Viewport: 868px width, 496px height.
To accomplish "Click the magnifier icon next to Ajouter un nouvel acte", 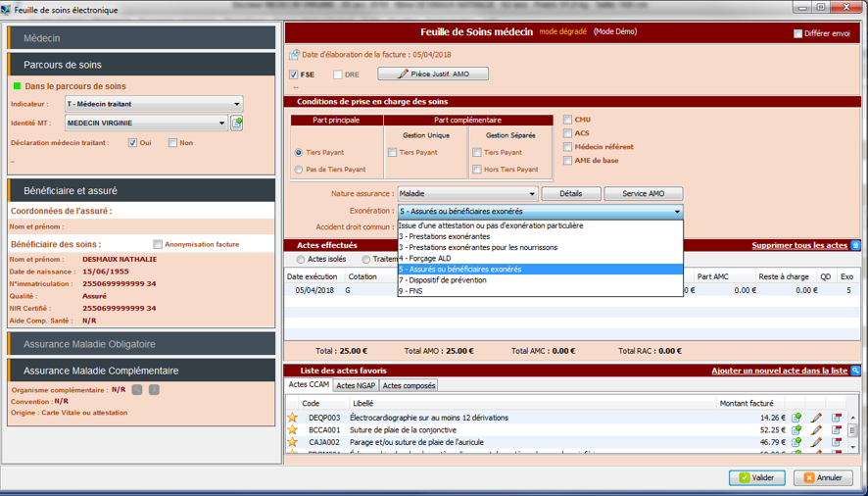I will pos(855,371).
